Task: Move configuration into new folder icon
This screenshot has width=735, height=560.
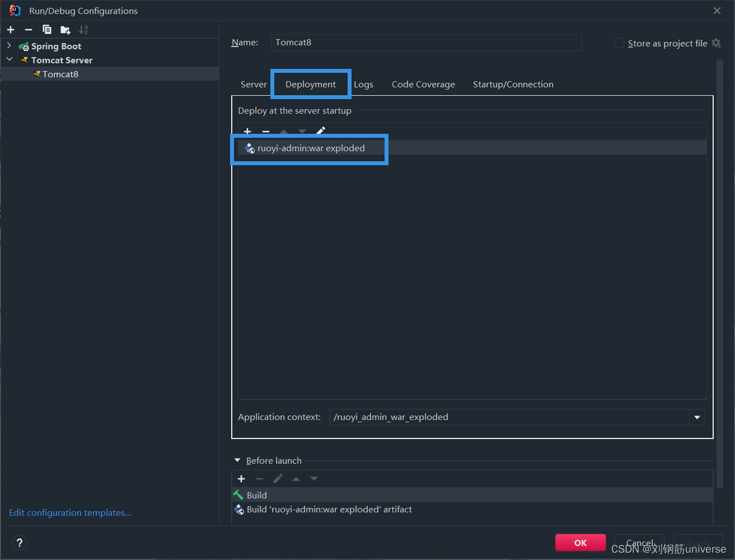Action: click(65, 30)
